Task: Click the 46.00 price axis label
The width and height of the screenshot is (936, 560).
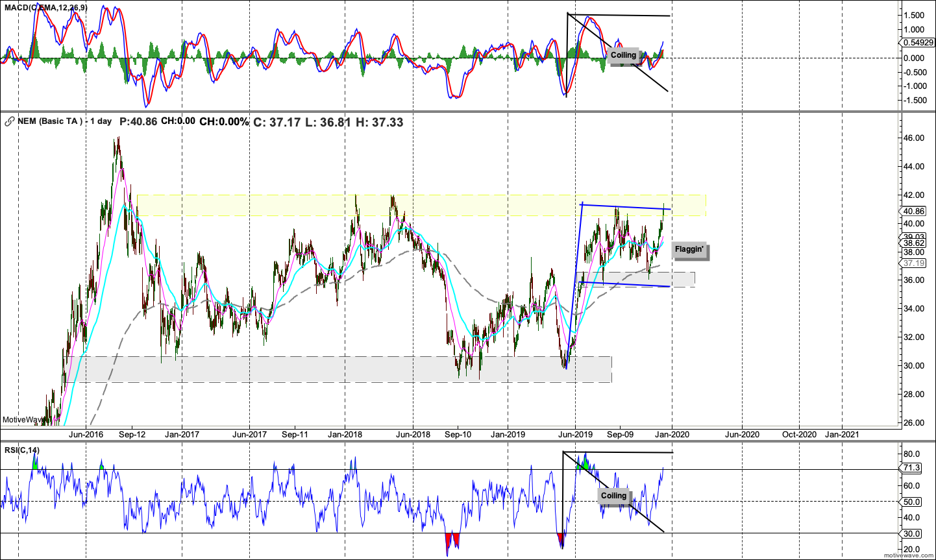Action: (x=914, y=138)
